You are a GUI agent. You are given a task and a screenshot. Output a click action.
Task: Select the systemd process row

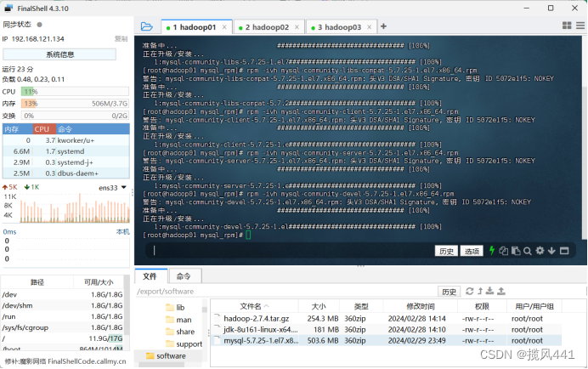66,151
